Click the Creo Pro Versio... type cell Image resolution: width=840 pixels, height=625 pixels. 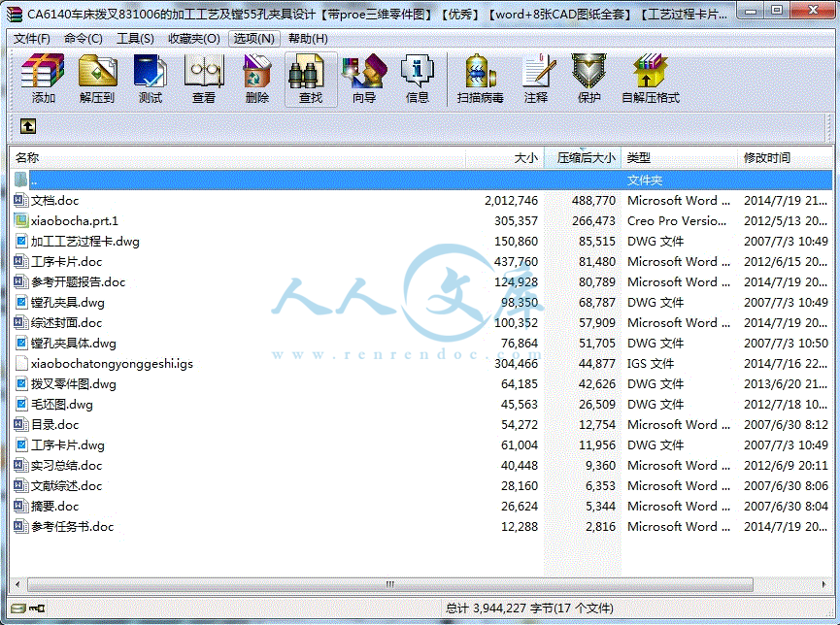[677, 220]
